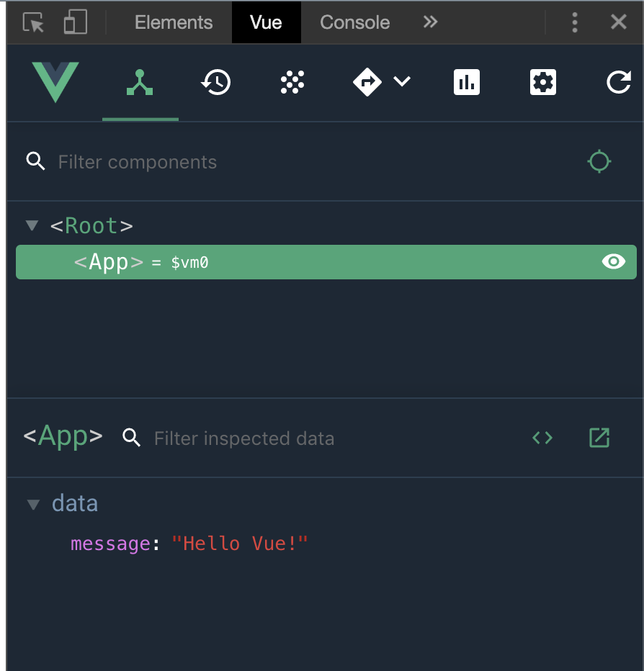The image size is (644, 671).
Task: Open App component in editor
Action: click(x=599, y=438)
